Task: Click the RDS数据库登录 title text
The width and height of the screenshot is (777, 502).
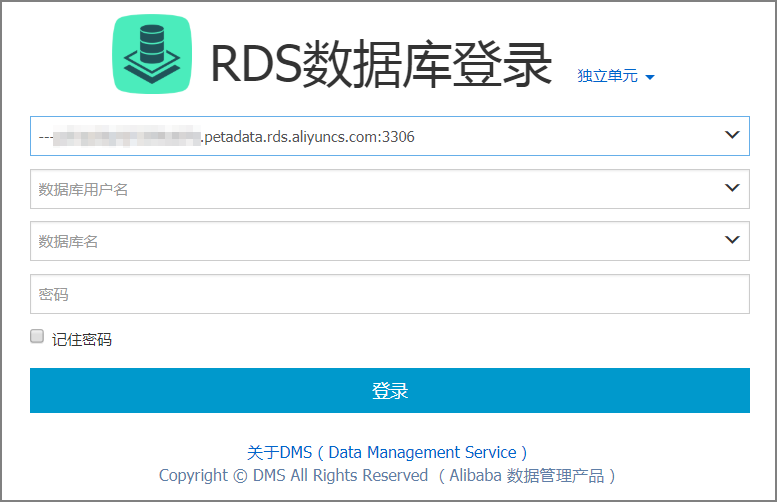Action: (381, 64)
